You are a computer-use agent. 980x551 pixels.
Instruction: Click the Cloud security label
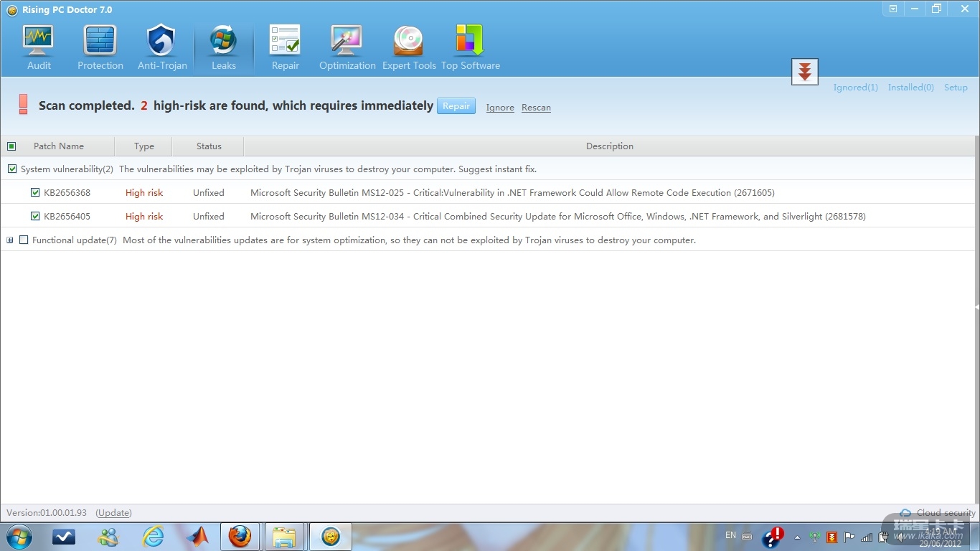point(946,513)
